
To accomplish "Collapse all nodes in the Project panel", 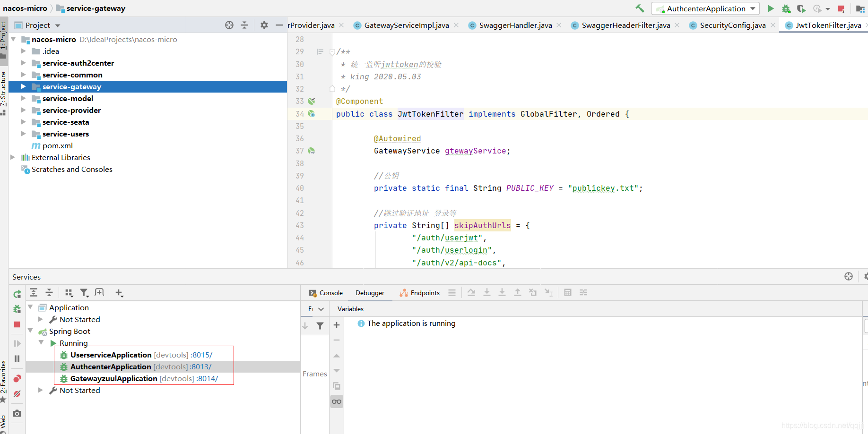I will pos(244,25).
